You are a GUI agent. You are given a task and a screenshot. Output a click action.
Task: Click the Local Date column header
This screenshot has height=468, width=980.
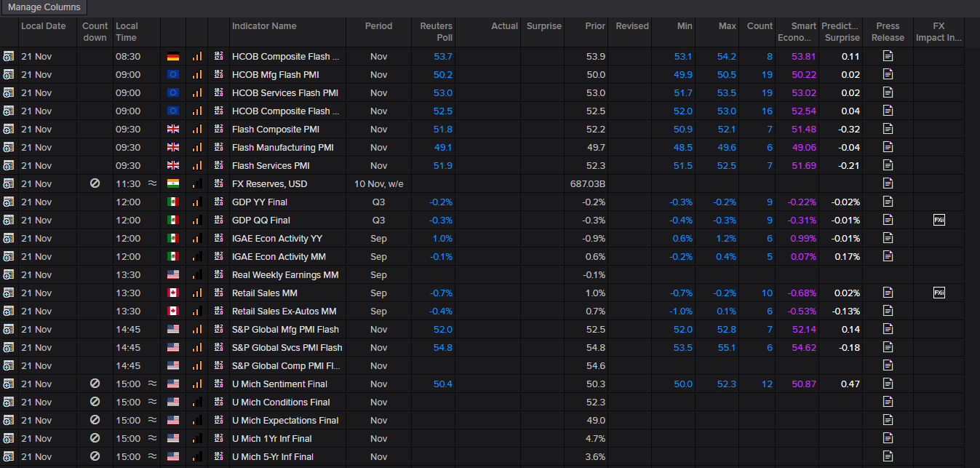pyautogui.click(x=43, y=26)
